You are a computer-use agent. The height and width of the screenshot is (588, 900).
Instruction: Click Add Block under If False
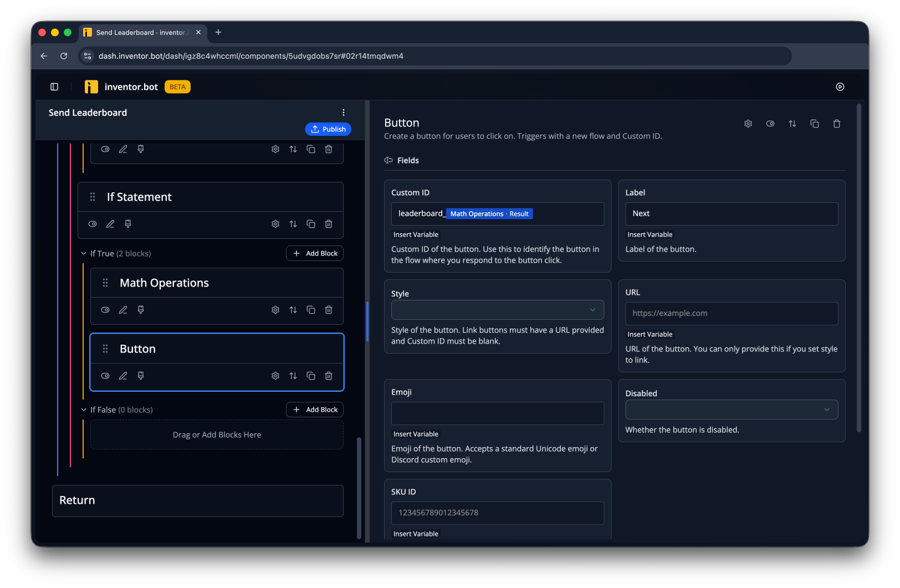pyautogui.click(x=315, y=410)
